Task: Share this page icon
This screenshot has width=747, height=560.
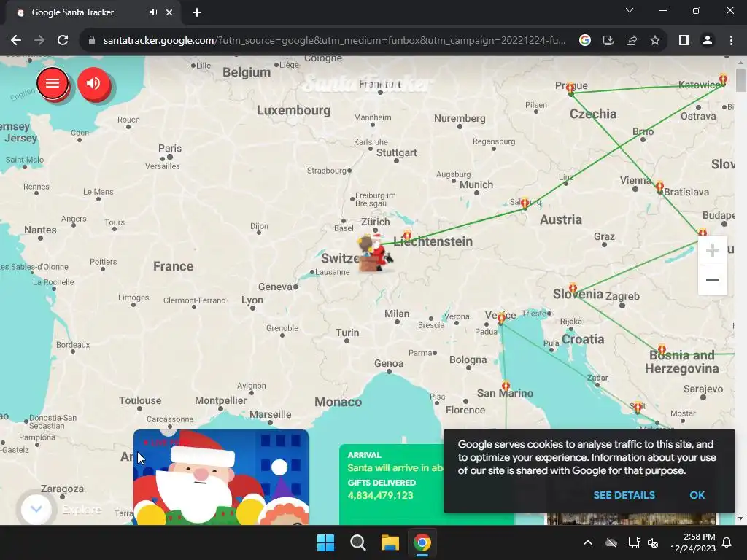Action: coord(631,41)
